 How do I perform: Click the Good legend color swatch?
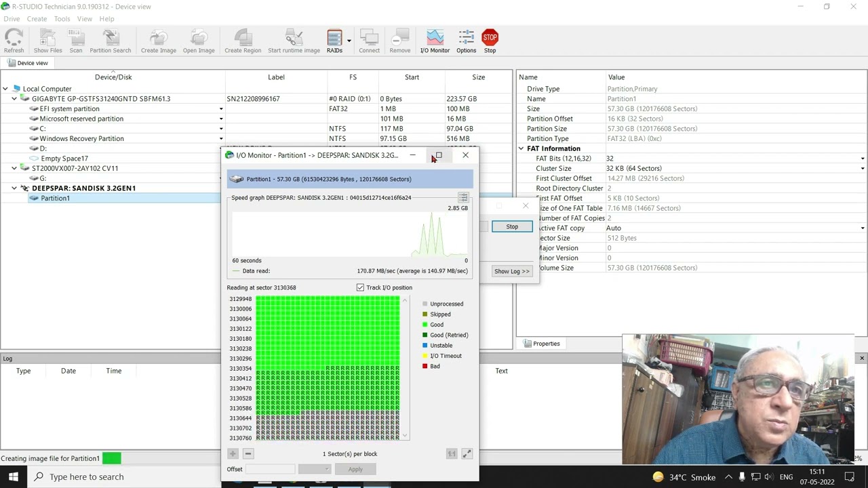425,325
